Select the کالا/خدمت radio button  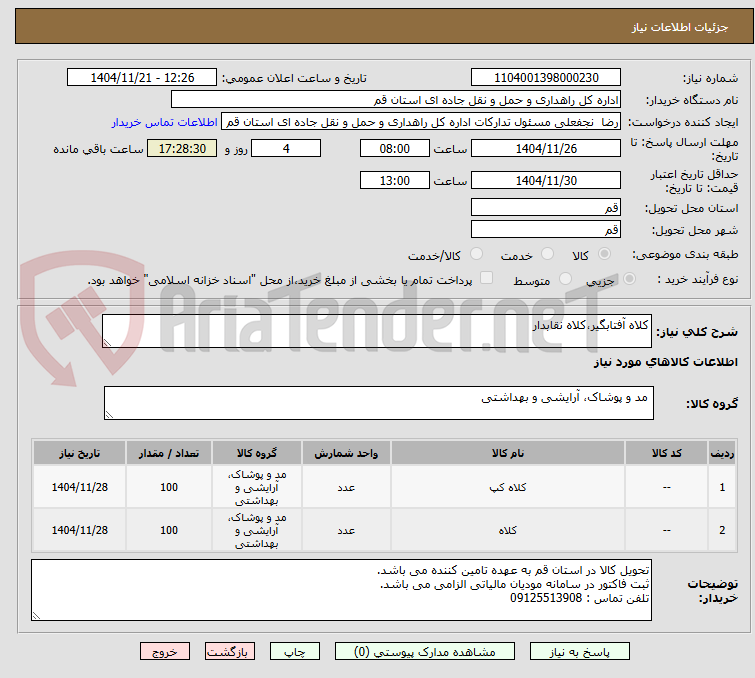click(476, 254)
